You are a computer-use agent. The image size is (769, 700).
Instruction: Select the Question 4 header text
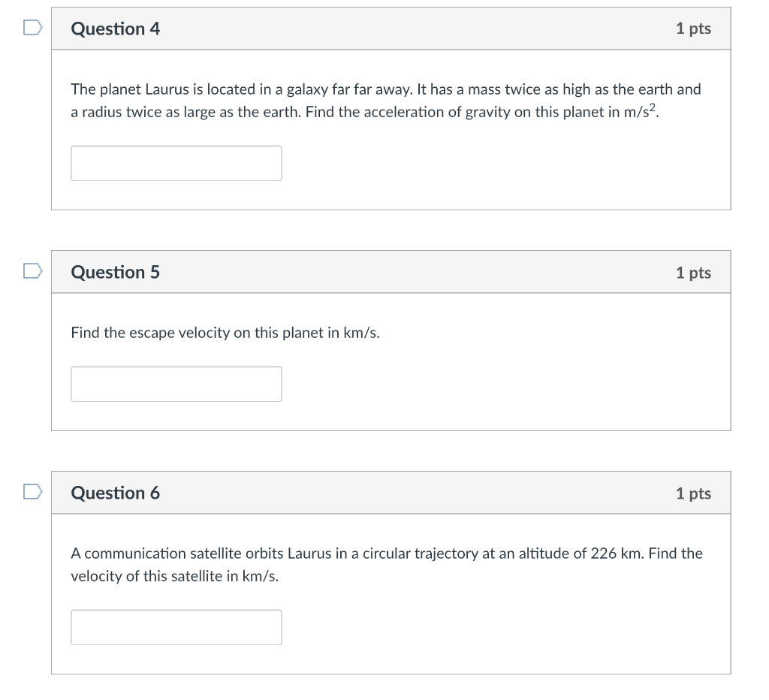(x=115, y=29)
